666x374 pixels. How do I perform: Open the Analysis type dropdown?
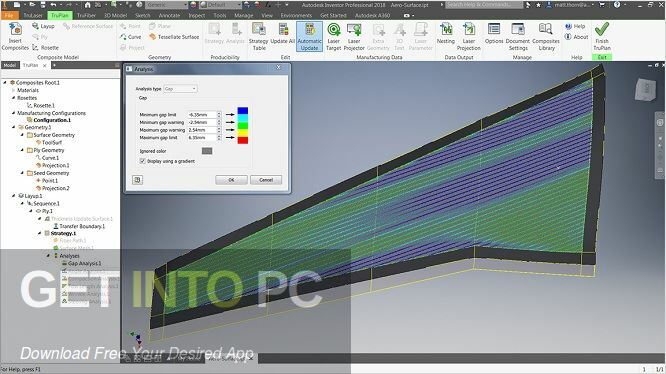[x=180, y=89]
